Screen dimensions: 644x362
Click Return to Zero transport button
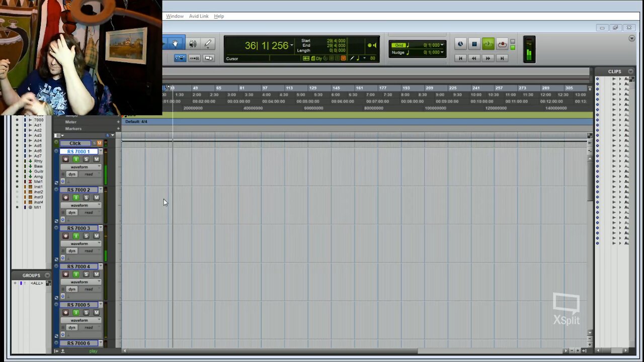pos(460,58)
